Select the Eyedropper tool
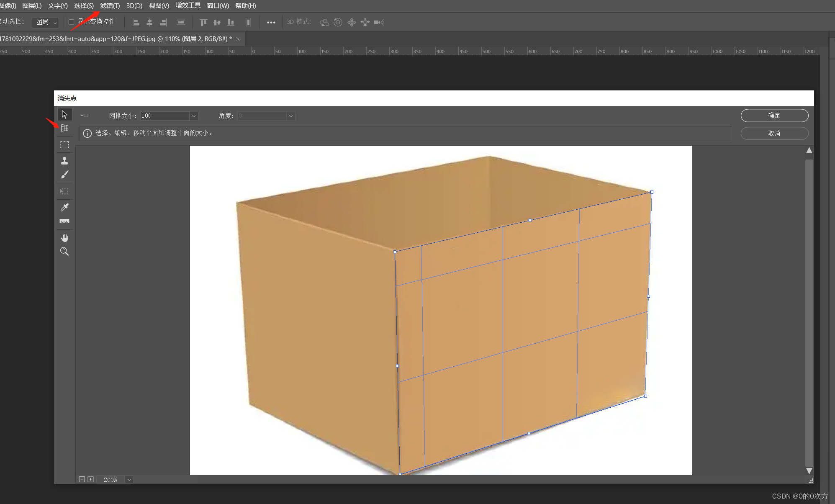 (x=64, y=207)
